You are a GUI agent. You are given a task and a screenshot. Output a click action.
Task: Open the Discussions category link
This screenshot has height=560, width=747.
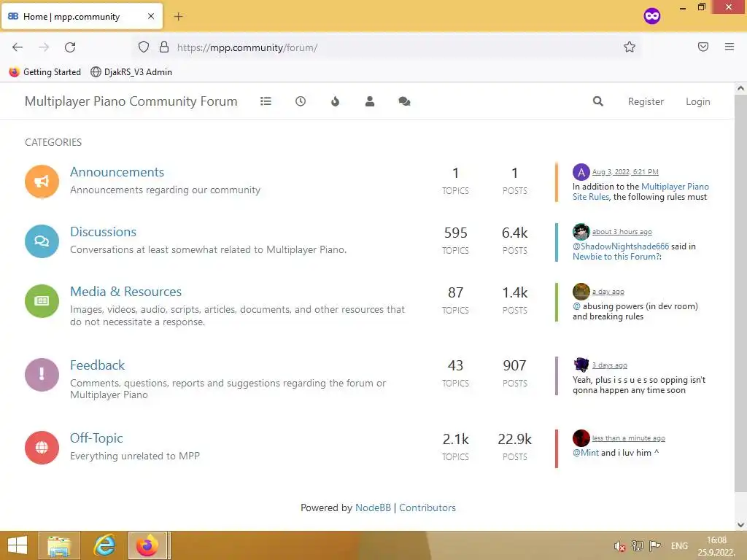tap(104, 232)
